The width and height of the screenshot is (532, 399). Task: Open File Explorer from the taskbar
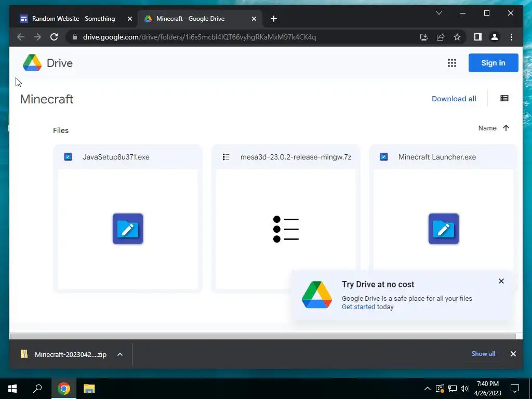coord(89,388)
